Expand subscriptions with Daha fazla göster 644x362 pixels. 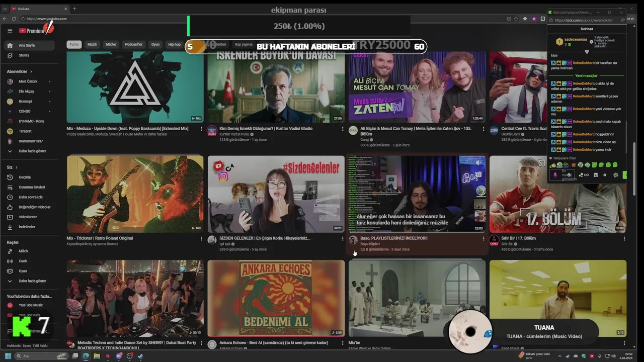point(30,151)
